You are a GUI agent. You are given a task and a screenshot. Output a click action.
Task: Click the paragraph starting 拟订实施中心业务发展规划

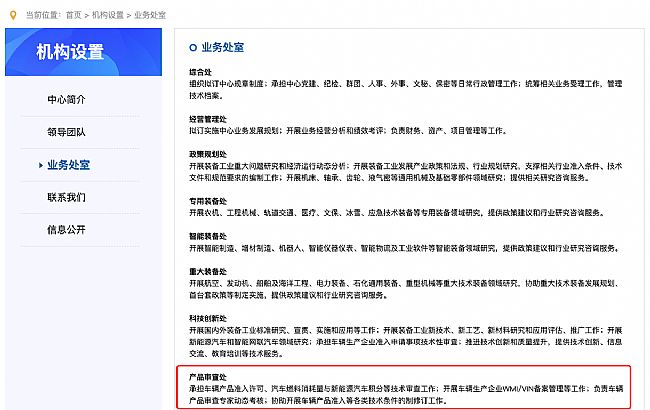point(348,131)
